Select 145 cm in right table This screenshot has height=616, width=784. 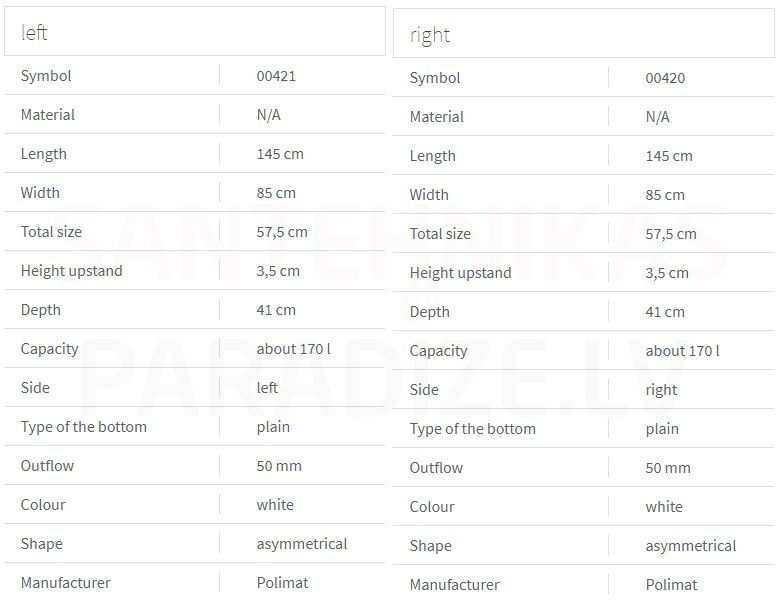pyautogui.click(x=669, y=156)
